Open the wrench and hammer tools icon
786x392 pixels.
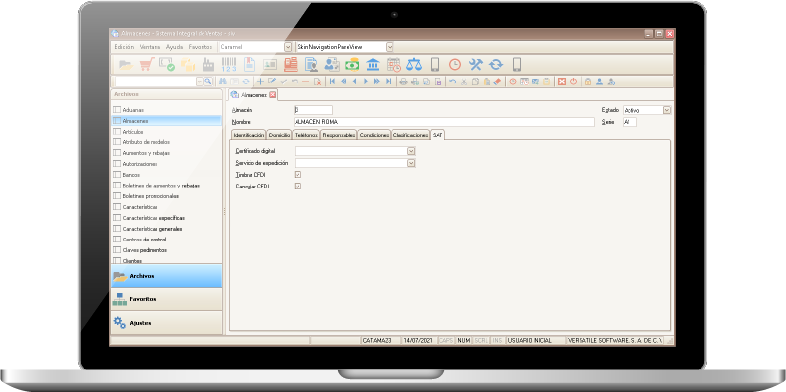pos(475,65)
